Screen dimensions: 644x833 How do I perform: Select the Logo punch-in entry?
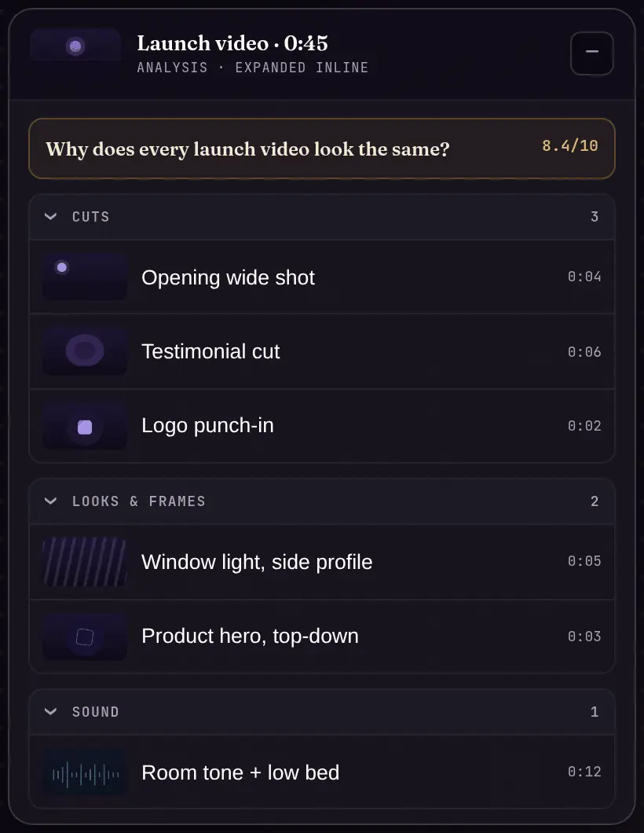[322, 425]
